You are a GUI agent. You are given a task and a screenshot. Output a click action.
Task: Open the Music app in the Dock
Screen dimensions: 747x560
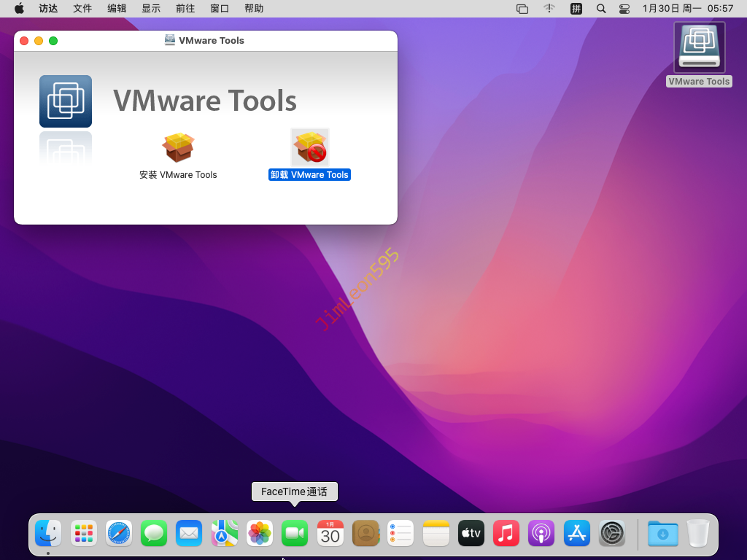point(506,534)
